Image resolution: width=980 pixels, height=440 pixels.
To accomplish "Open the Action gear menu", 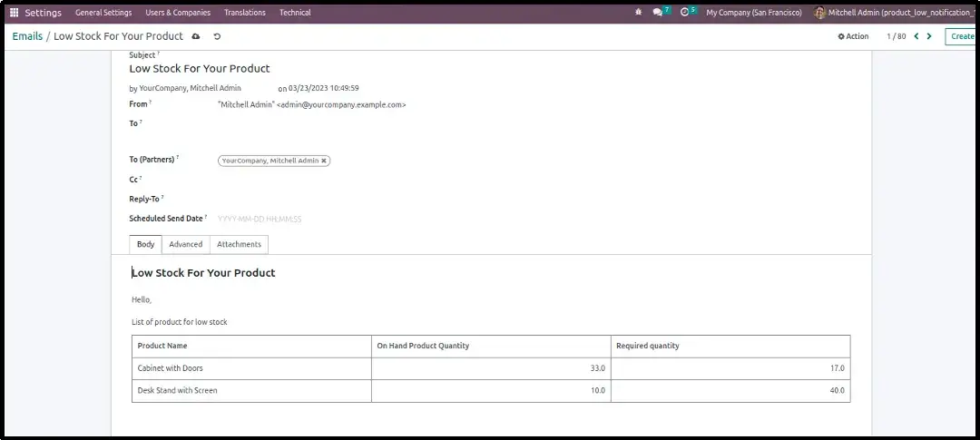I will pyautogui.click(x=853, y=36).
